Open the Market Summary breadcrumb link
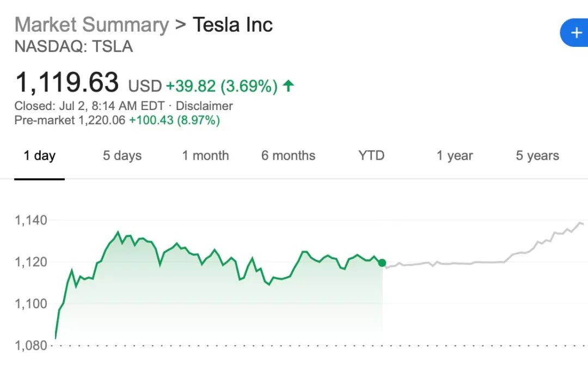This screenshot has height=378, width=588. click(x=91, y=25)
